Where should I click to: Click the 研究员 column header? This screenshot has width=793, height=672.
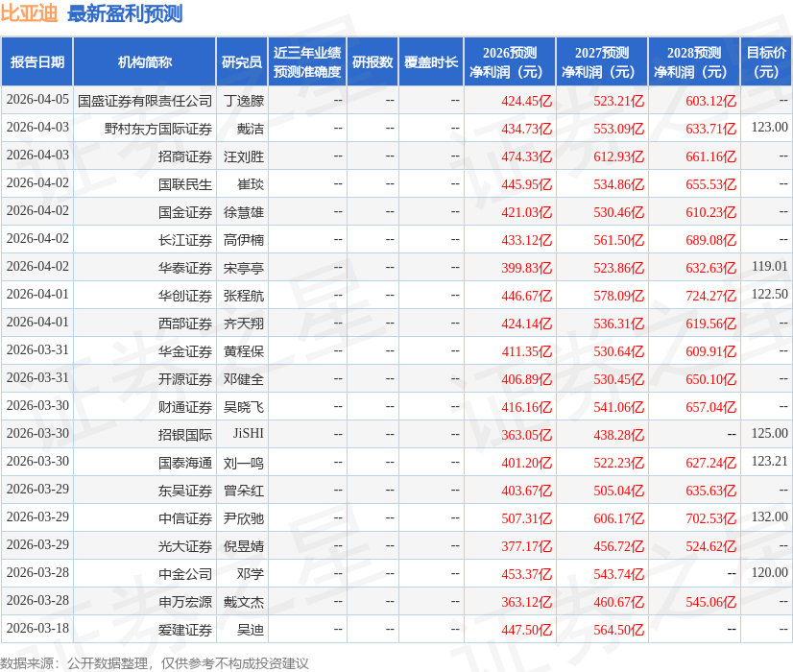pos(241,62)
